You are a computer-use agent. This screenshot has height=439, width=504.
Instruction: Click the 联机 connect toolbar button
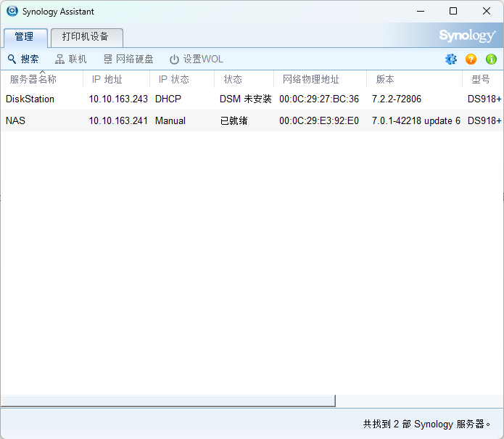click(71, 60)
